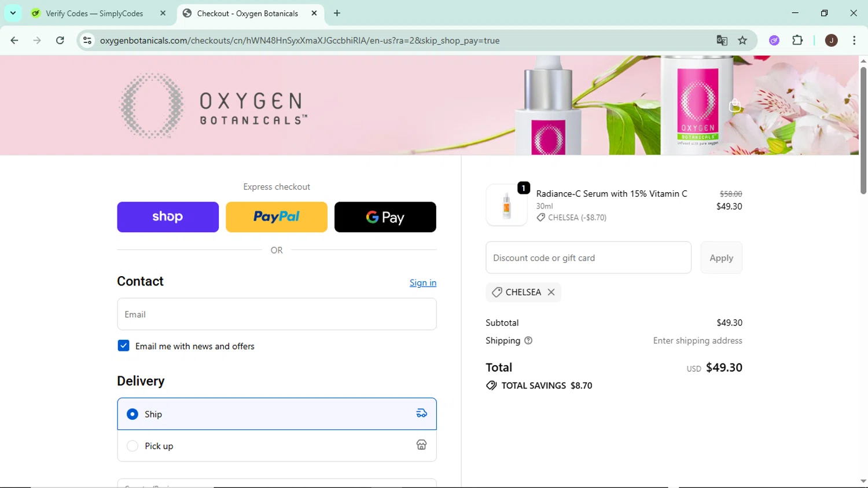Click the CHELSEA discount tag under the product

(x=572, y=218)
